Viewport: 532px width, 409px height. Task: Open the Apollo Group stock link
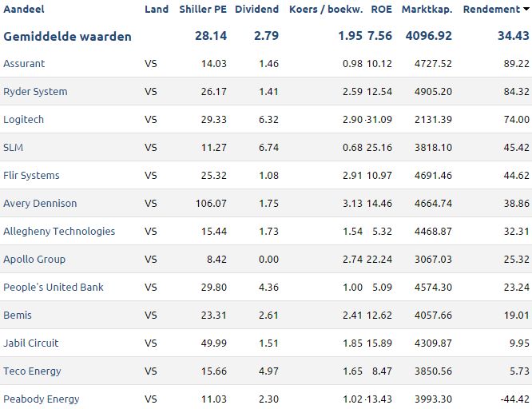(34, 260)
